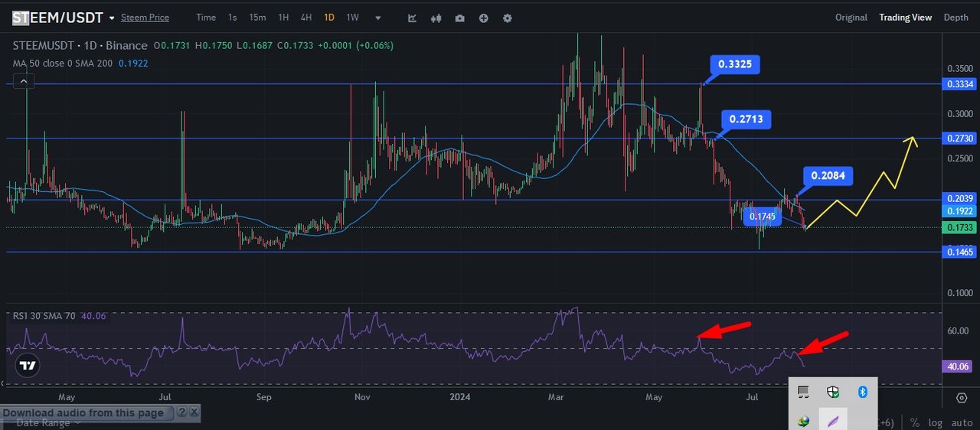The height and width of the screenshot is (430, 980).
Task: Select the Time interval option
Action: click(x=206, y=18)
